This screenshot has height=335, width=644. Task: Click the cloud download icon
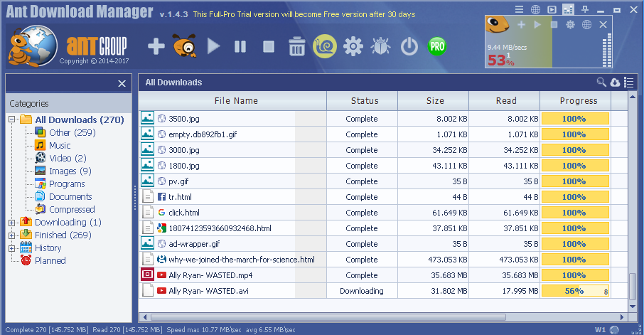point(615,83)
